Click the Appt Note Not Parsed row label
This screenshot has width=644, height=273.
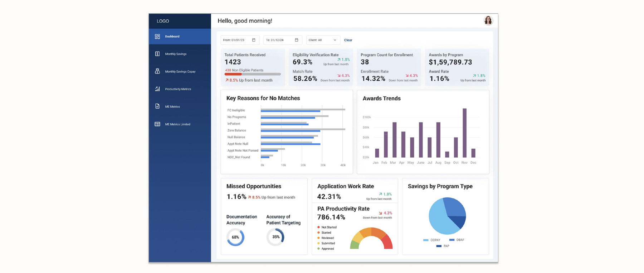[243, 150]
